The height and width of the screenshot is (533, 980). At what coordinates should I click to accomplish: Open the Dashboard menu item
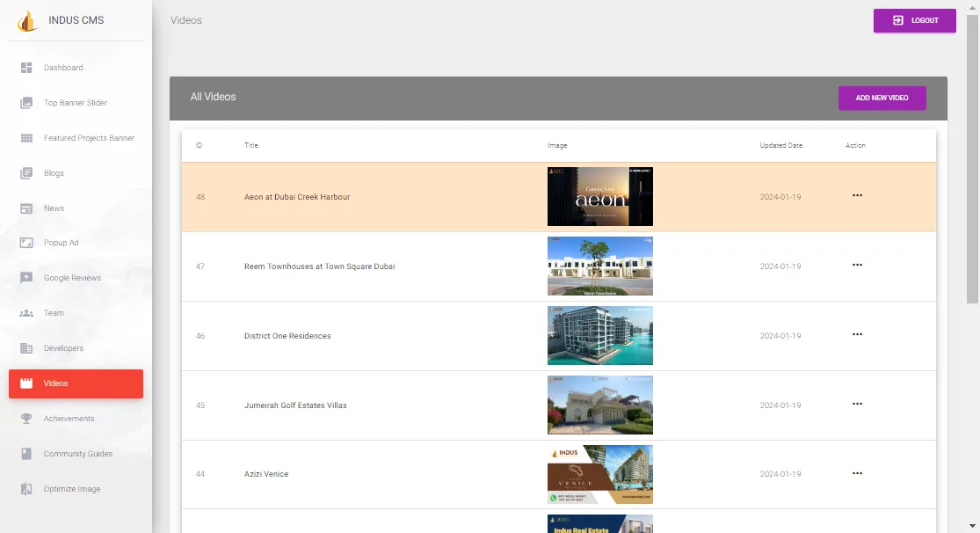76,68
